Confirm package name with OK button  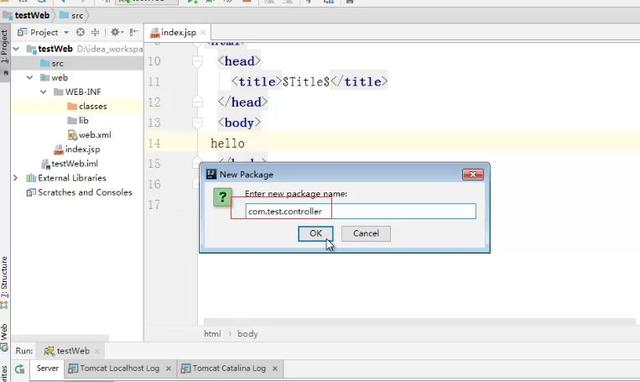[x=316, y=233]
